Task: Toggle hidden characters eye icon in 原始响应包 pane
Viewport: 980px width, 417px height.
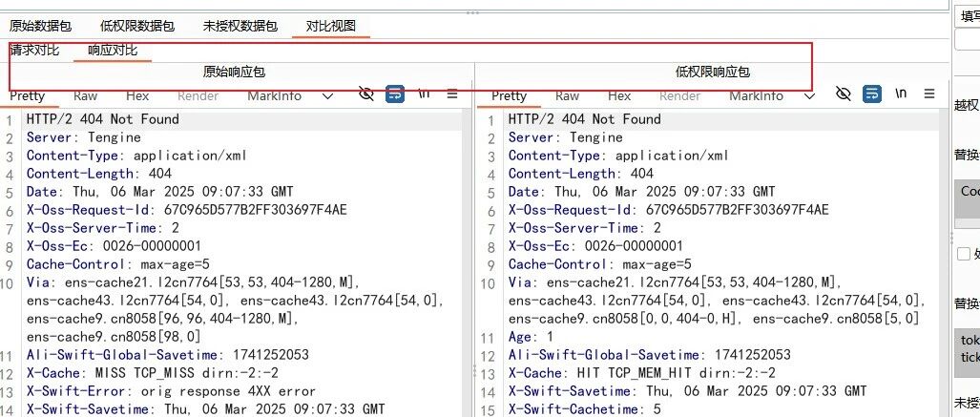Action: pyautogui.click(x=366, y=94)
